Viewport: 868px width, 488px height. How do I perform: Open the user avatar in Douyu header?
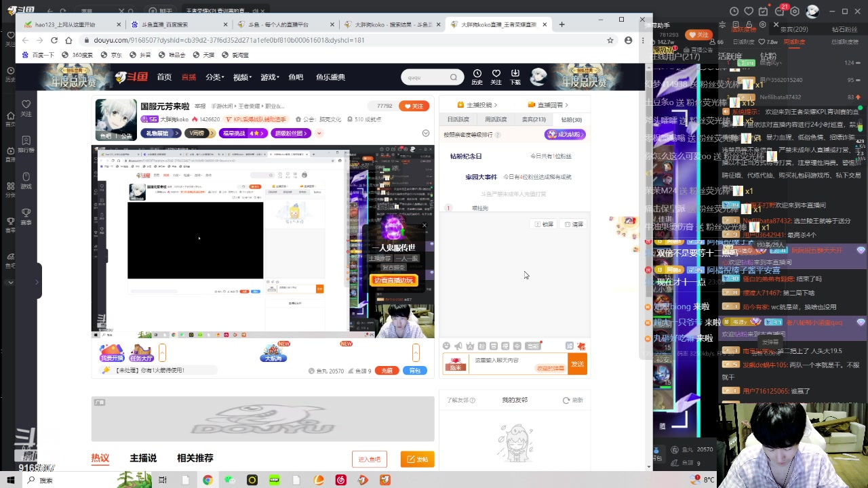pos(538,77)
